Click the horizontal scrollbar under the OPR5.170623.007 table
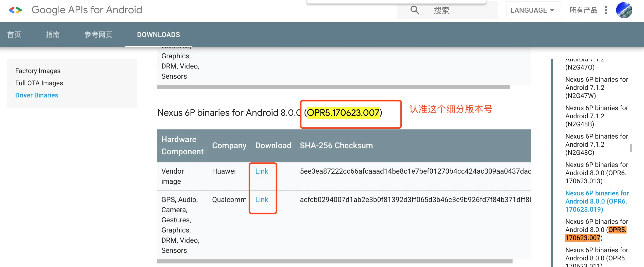The width and height of the screenshot is (644, 267). point(335,261)
